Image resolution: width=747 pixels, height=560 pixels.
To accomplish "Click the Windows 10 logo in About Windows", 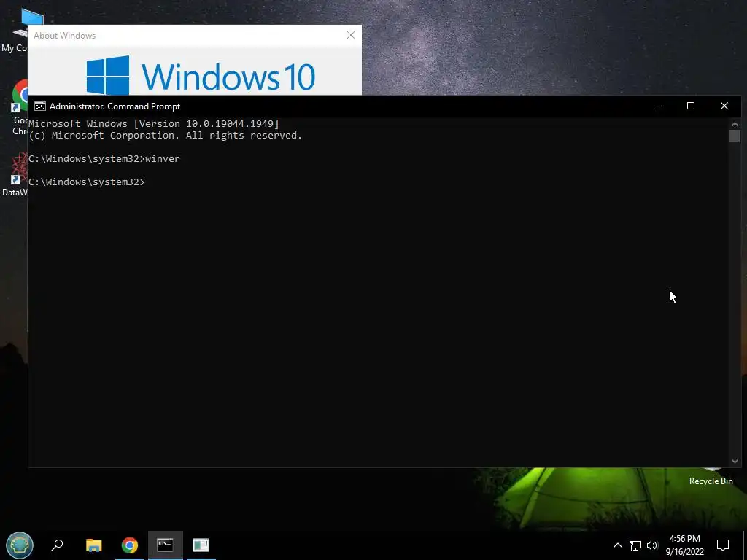I will coord(201,75).
